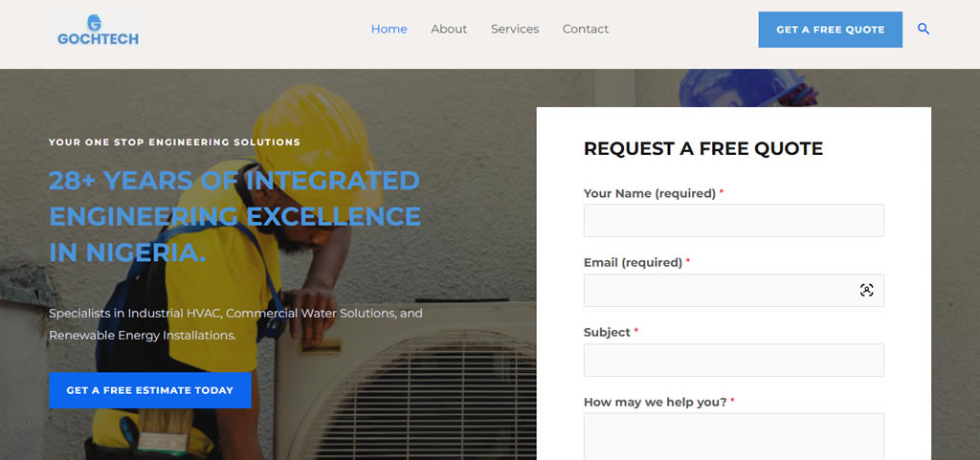Click the autofill icon in the Email field

pos(866,291)
